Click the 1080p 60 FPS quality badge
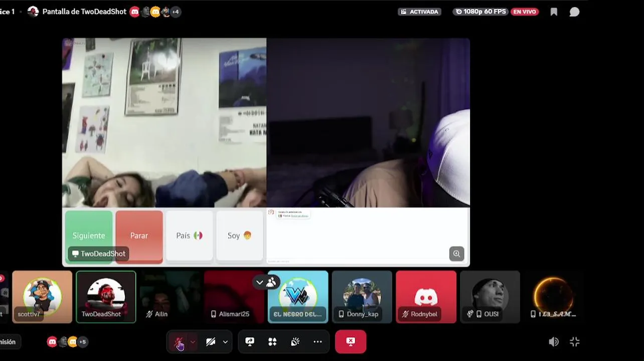 (x=480, y=12)
